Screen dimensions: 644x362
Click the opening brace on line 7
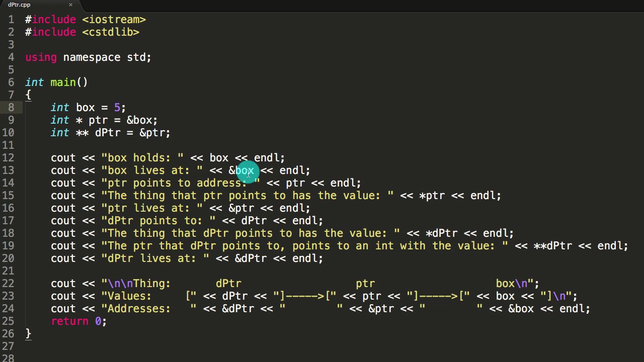[x=28, y=95]
